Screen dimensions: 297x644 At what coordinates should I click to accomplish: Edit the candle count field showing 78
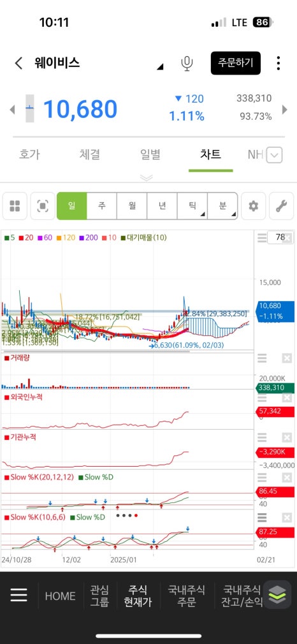pos(280,237)
